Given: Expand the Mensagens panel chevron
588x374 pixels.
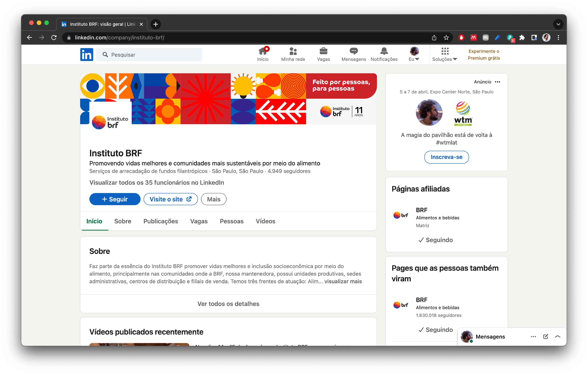Looking at the screenshot, I should (x=558, y=336).
